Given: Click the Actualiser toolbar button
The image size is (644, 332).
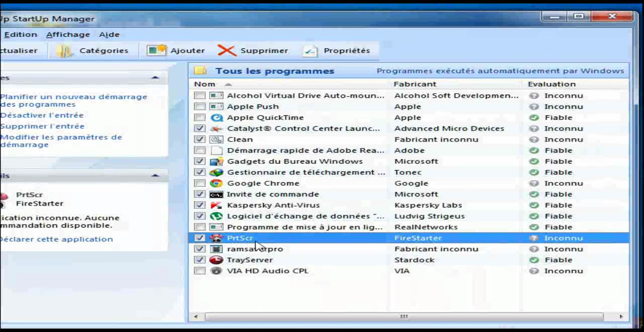Looking at the screenshot, I should [x=19, y=51].
